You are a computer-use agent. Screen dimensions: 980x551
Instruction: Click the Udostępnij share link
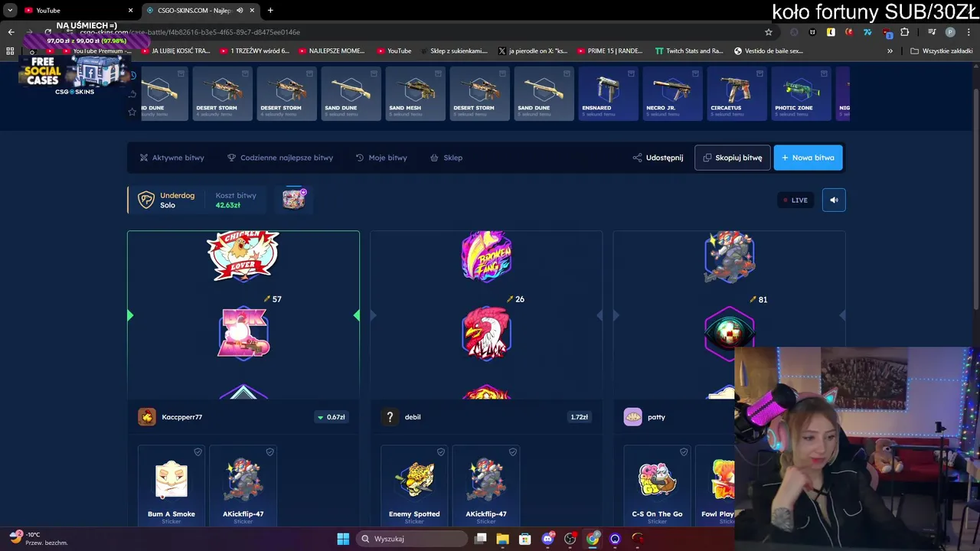pos(658,158)
